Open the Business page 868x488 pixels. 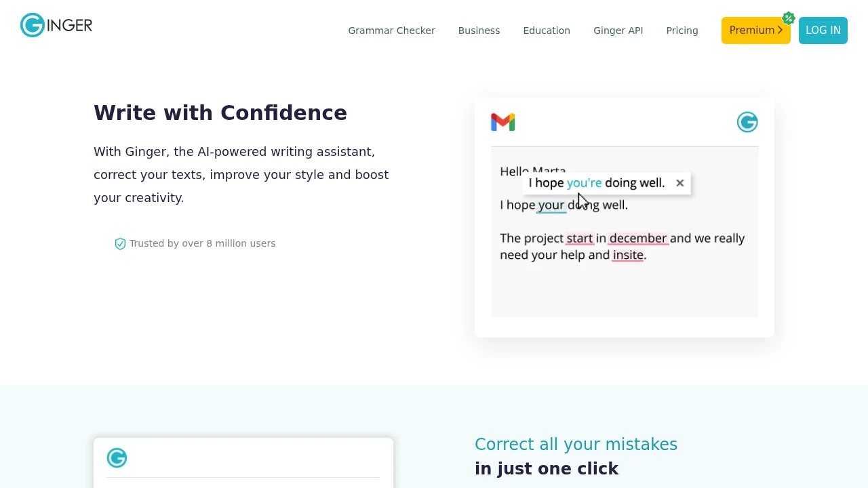point(479,30)
